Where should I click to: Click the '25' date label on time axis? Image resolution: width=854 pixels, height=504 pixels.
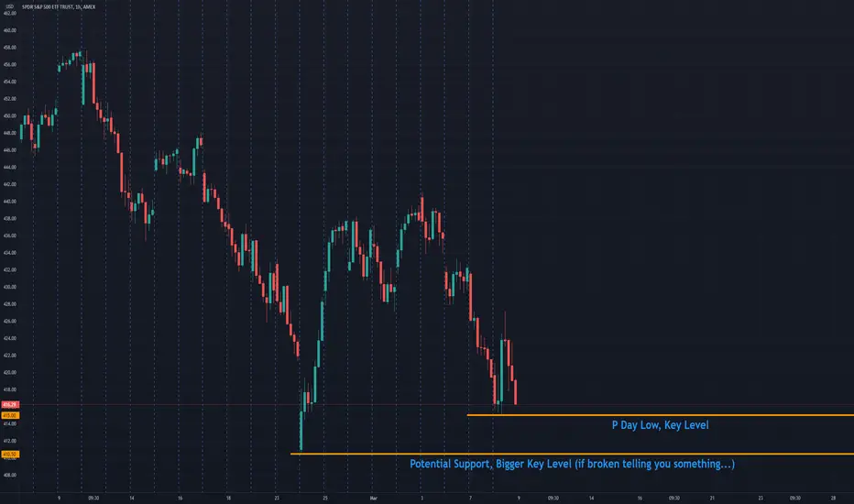325,498
